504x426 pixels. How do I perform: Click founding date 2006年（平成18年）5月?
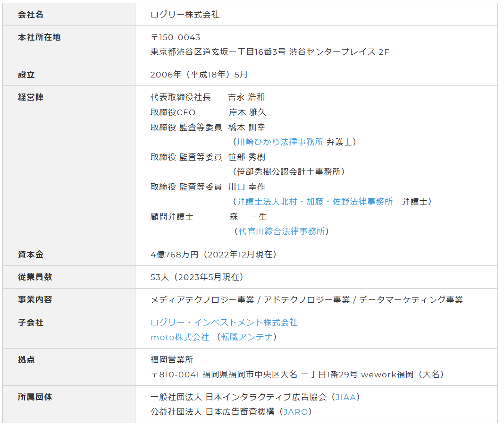pyautogui.click(x=199, y=74)
